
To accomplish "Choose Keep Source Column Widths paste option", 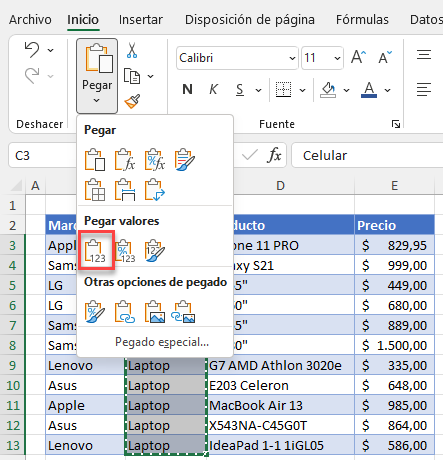I will coord(125,190).
